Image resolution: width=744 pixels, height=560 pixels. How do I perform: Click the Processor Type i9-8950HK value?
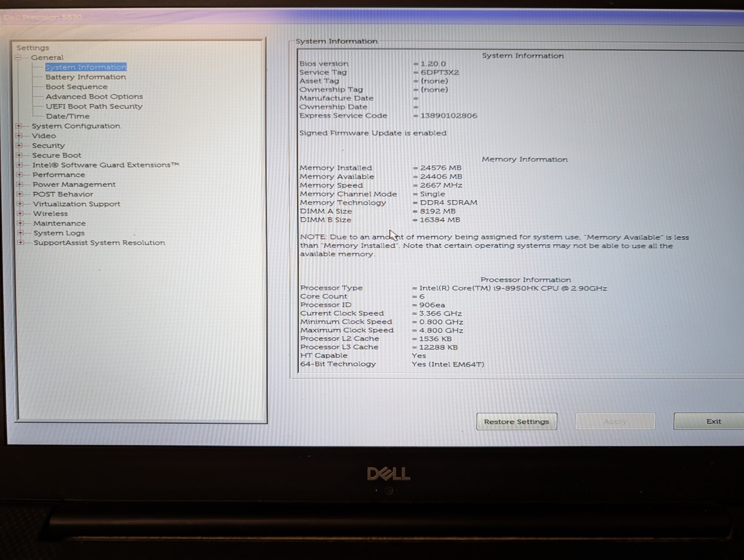[x=513, y=288]
